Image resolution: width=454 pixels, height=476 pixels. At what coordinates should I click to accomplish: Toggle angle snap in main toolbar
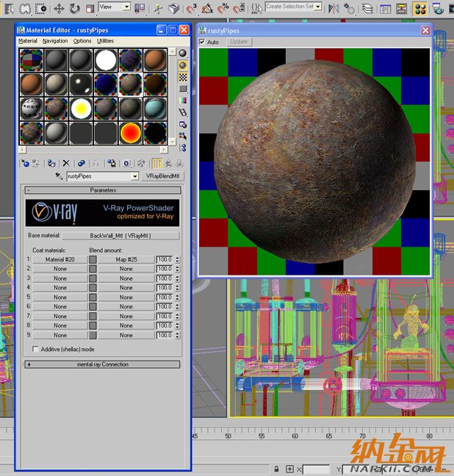click(207, 8)
